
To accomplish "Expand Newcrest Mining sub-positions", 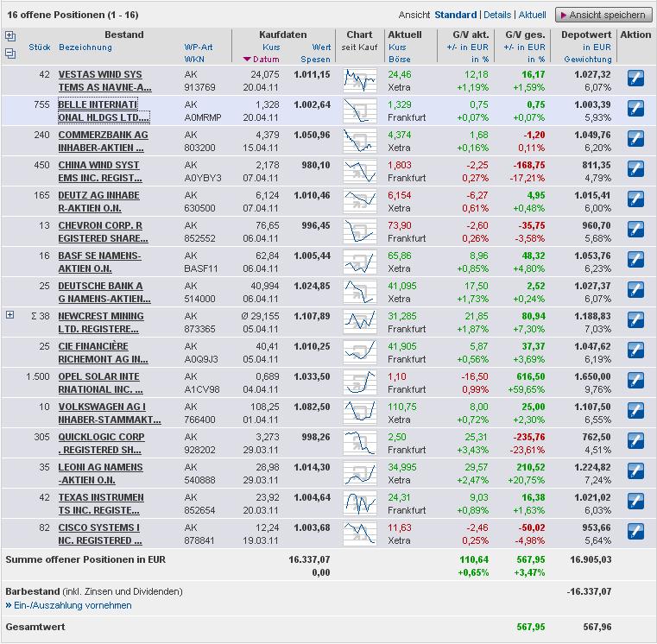I will pos(10,315).
